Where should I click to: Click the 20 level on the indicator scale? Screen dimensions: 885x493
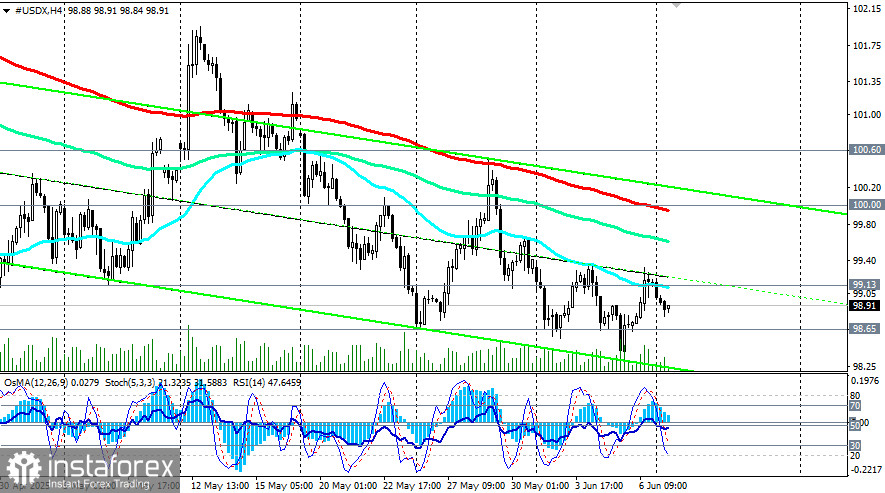[x=855, y=455]
